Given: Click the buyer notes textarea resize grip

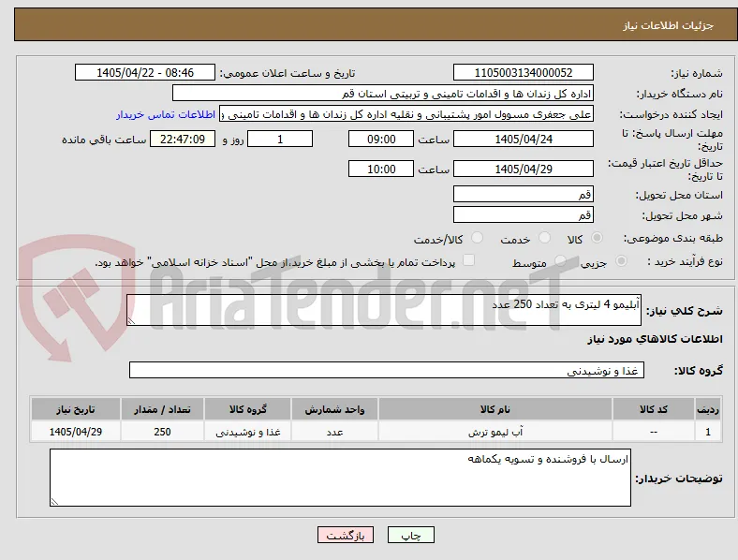Looking at the screenshot, I should pos(54,502).
